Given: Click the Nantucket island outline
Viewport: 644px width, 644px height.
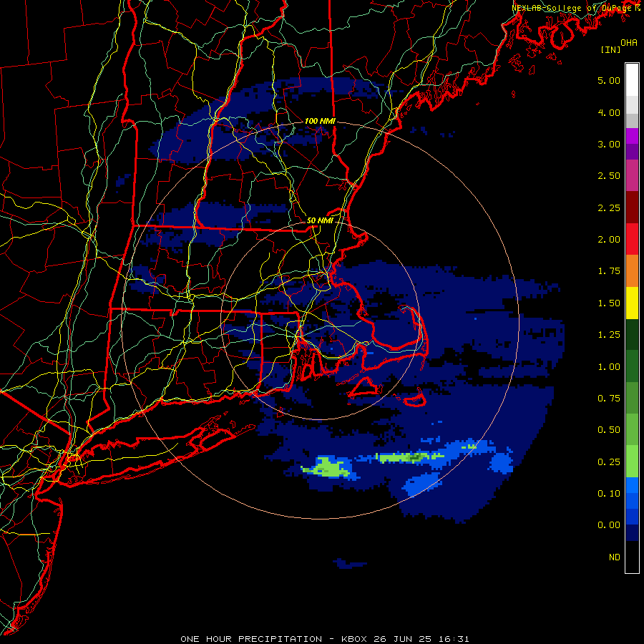Looking at the screenshot, I should 414,399.
